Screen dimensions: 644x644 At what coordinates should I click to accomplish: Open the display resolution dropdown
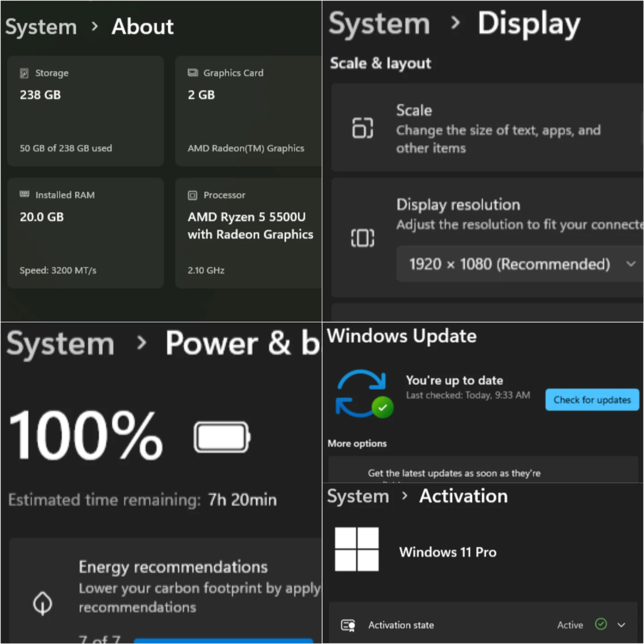[x=520, y=264]
